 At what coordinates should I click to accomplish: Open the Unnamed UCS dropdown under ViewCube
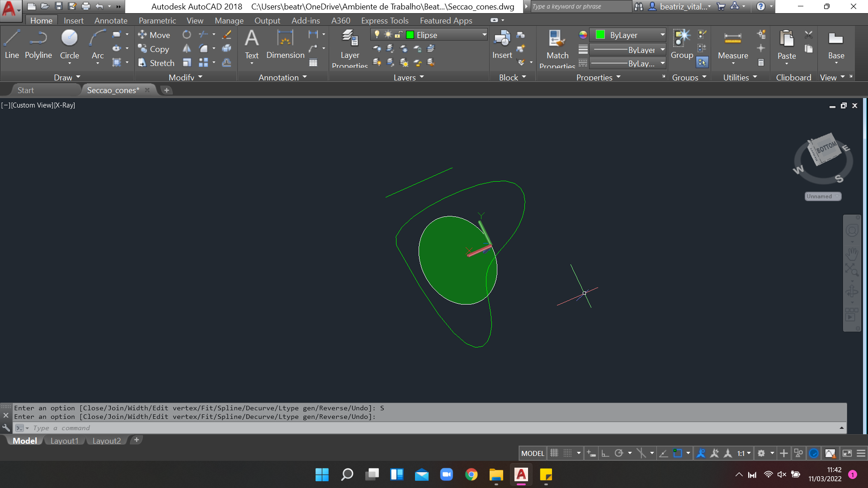tap(823, 196)
